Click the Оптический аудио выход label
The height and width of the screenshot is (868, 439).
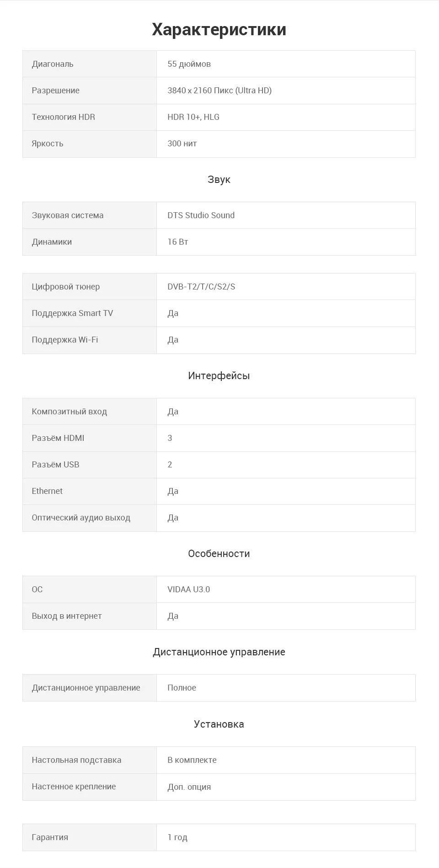click(x=81, y=518)
